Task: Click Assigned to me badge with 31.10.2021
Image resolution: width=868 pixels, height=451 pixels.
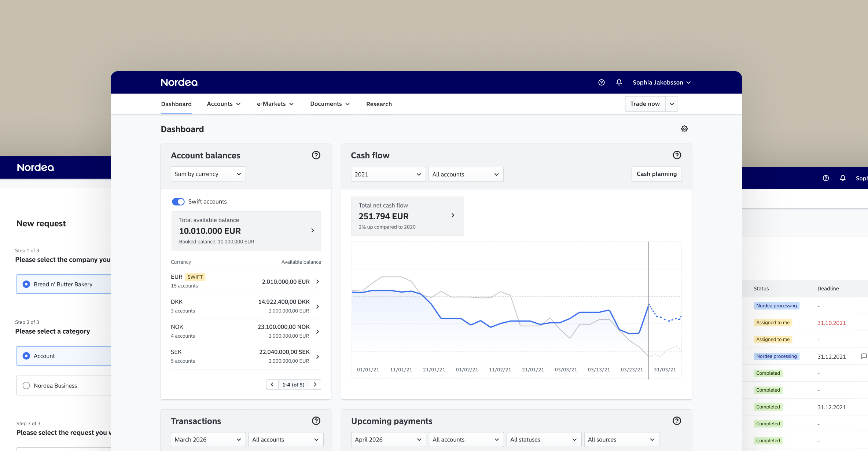Action: [x=773, y=323]
